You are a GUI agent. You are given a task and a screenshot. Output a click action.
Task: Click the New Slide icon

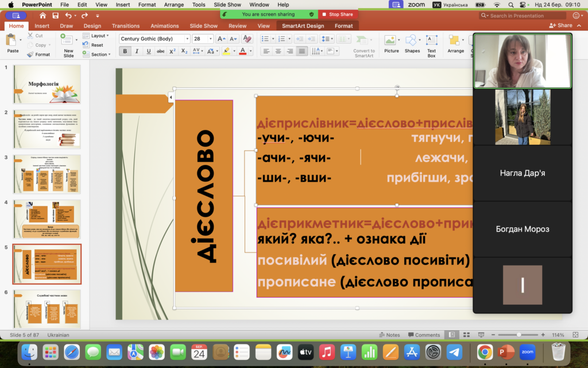tap(68, 41)
